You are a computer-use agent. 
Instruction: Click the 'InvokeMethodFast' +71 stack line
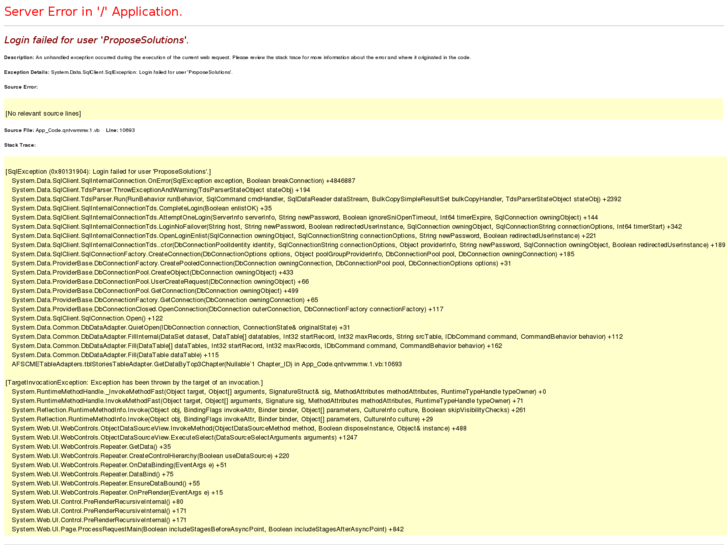(x=268, y=401)
